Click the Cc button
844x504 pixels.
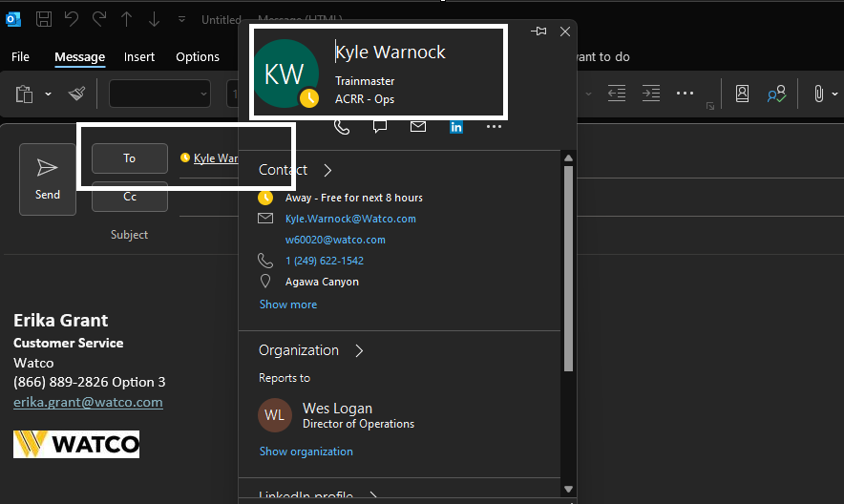(x=129, y=197)
